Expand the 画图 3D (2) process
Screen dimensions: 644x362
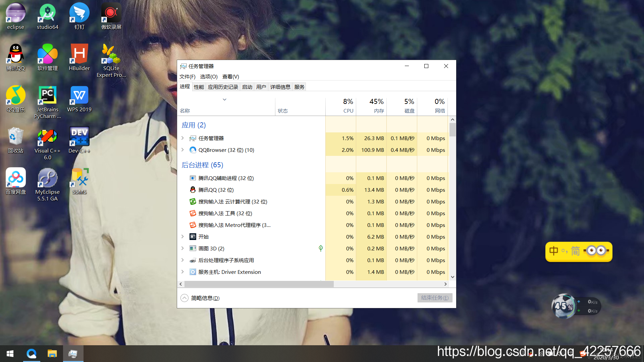(182, 248)
